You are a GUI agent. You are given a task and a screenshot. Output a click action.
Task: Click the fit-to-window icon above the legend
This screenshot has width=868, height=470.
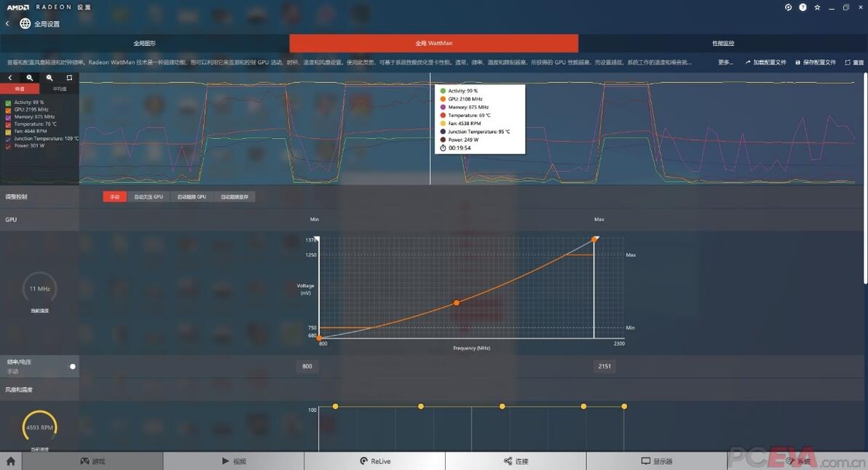click(69, 78)
